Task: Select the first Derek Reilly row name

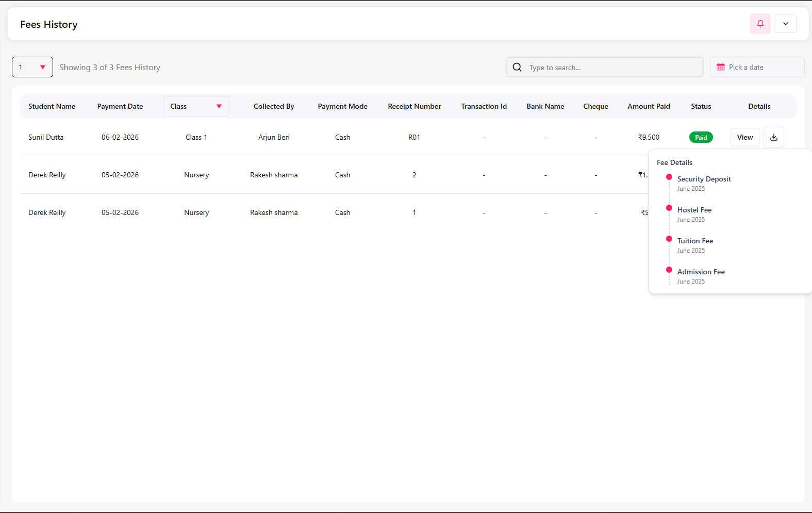Action: (x=47, y=175)
